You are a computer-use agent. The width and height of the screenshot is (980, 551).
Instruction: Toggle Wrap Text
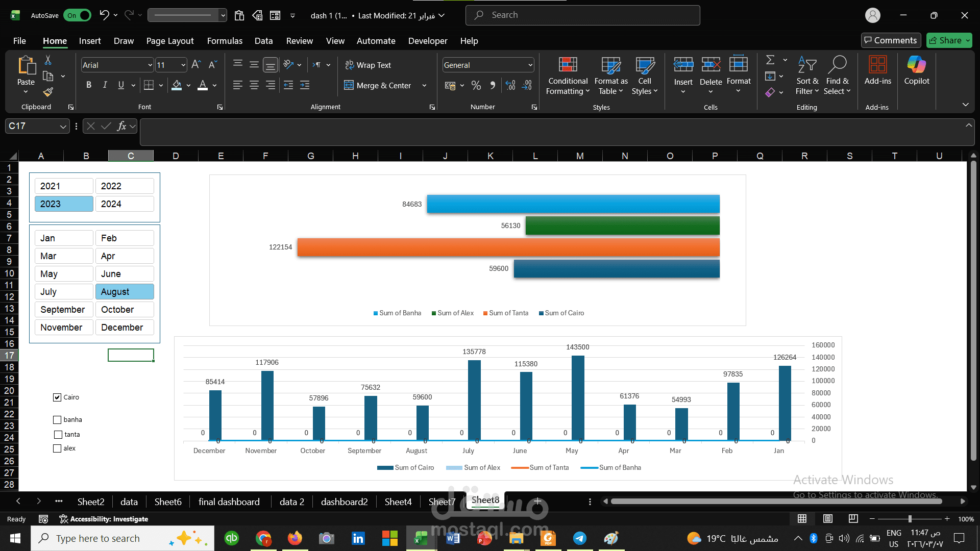tap(368, 65)
